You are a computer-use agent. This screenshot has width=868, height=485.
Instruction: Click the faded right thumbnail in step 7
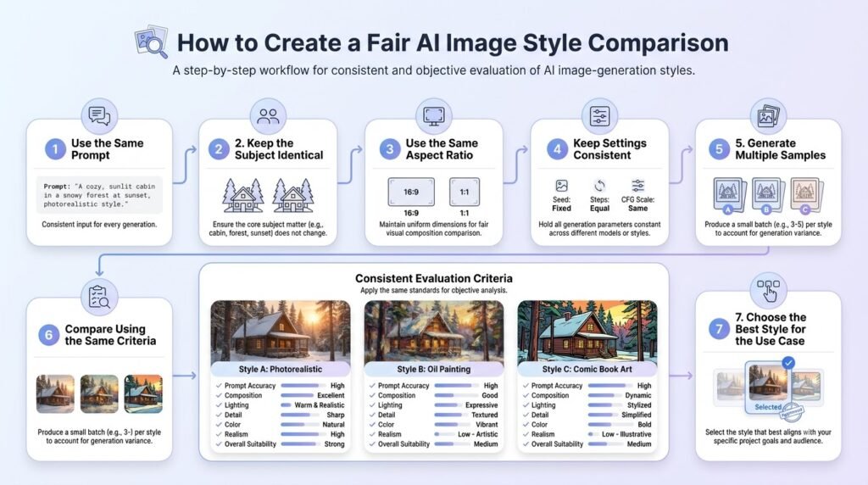(807, 386)
